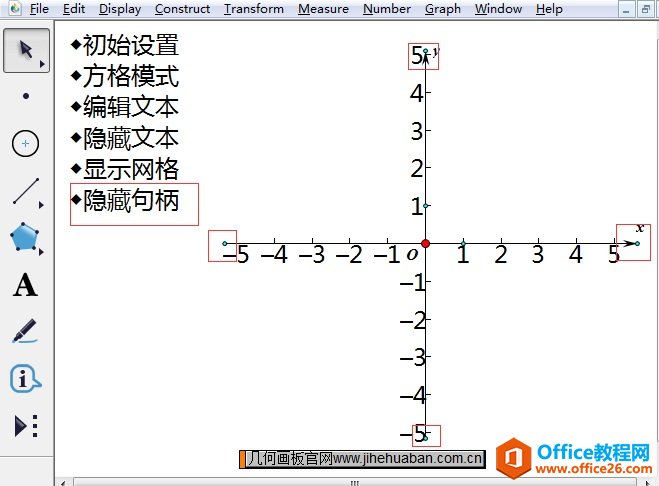The height and width of the screenshot is (486, 659).
Task: Open the Help menu
Action: (549, 9)
